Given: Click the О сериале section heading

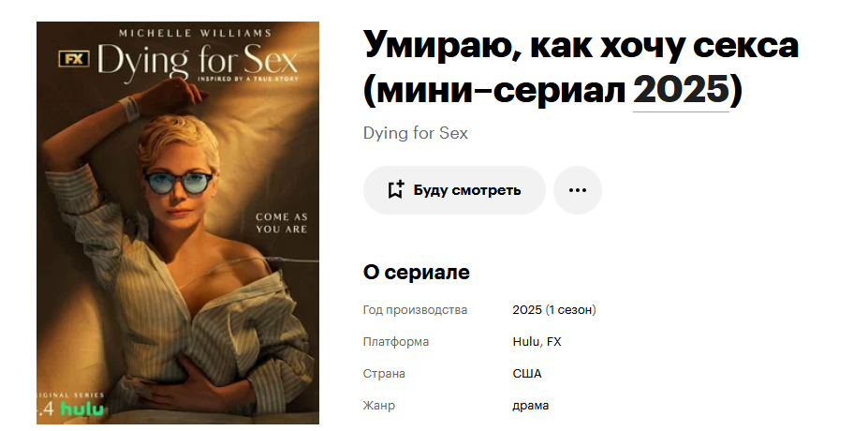Looking at the screenshot, I should [x=417, y=273].
